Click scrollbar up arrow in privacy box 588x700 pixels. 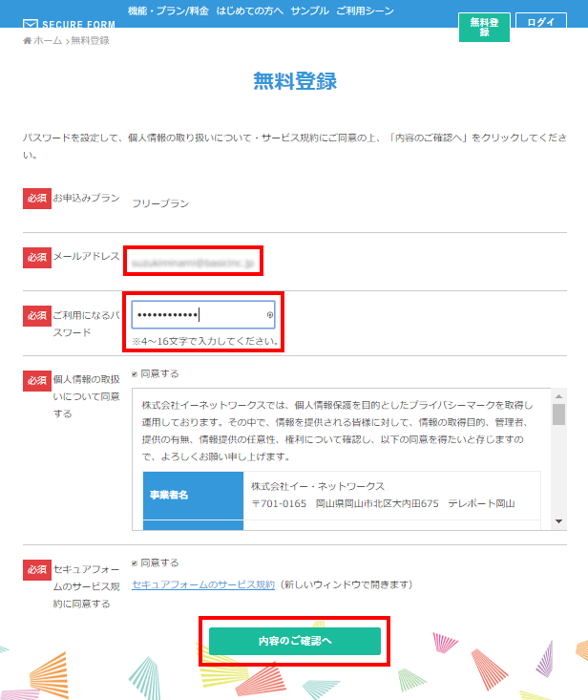[559, 394]
